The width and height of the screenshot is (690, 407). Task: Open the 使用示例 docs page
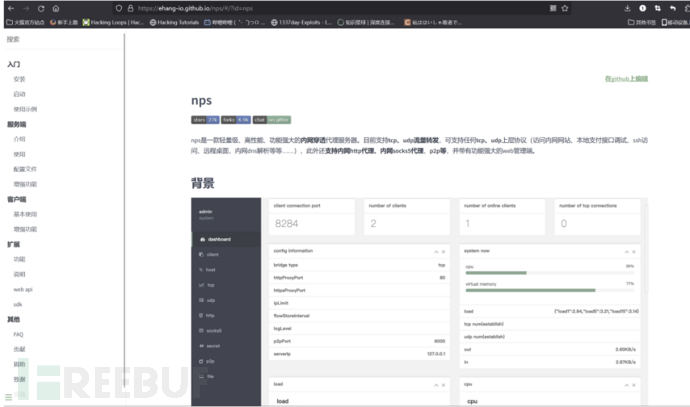click(25, 109)
